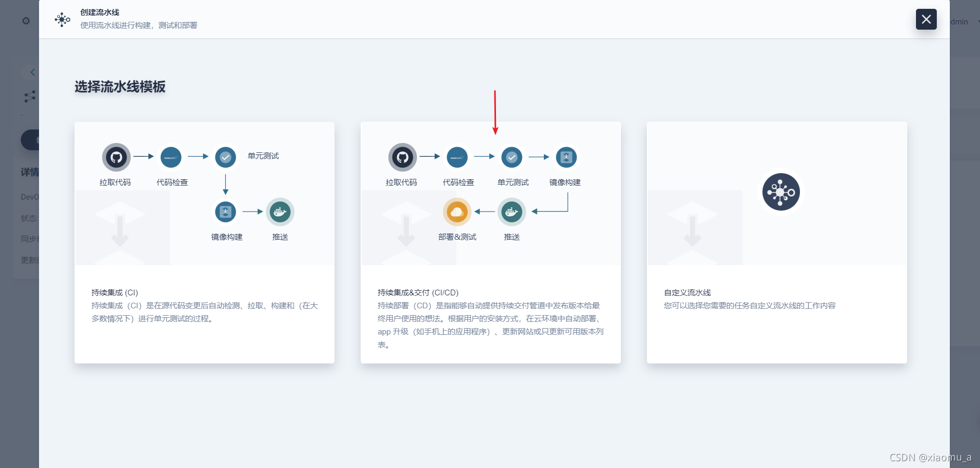Click the GitHub icon in the CI/CD template
This screenshot has width=980, height=468.
click(403, 157)
